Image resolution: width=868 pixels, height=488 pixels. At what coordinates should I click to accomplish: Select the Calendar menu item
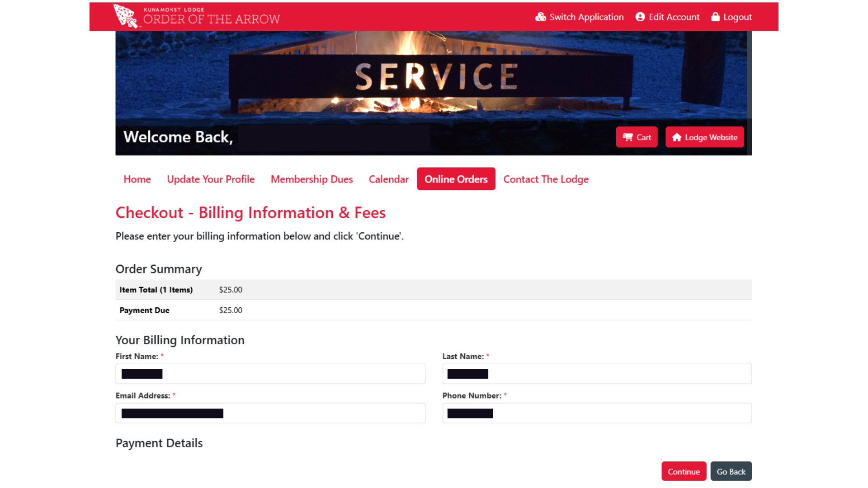coord(388,179)
